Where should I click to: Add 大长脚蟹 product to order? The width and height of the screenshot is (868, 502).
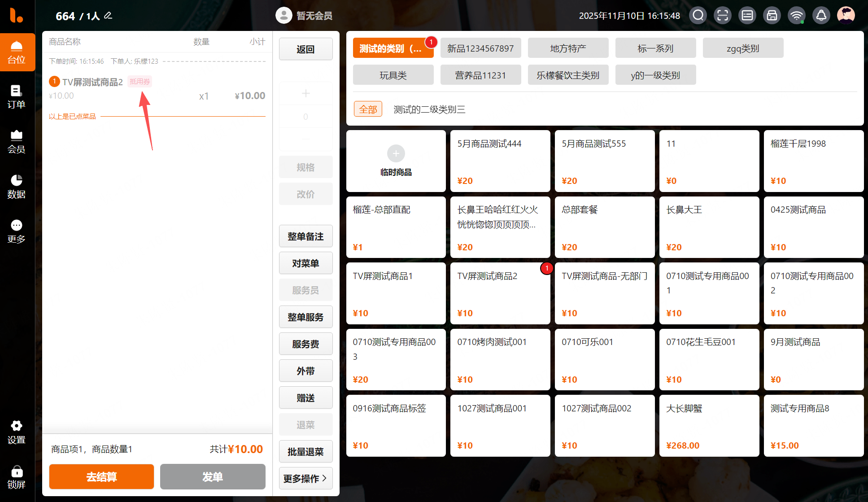click(x=709, y=425)
